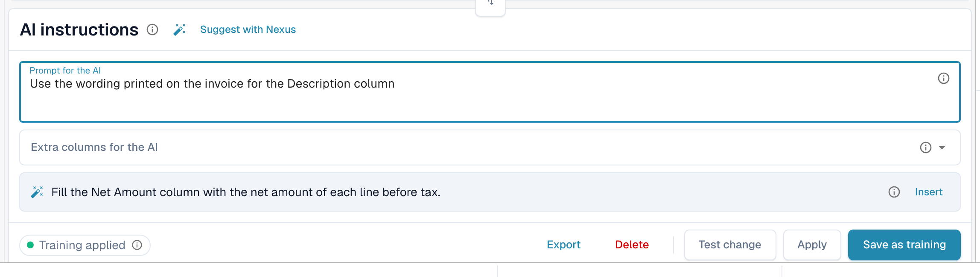Click info icon next to Insert

click(x=894, y=192)
